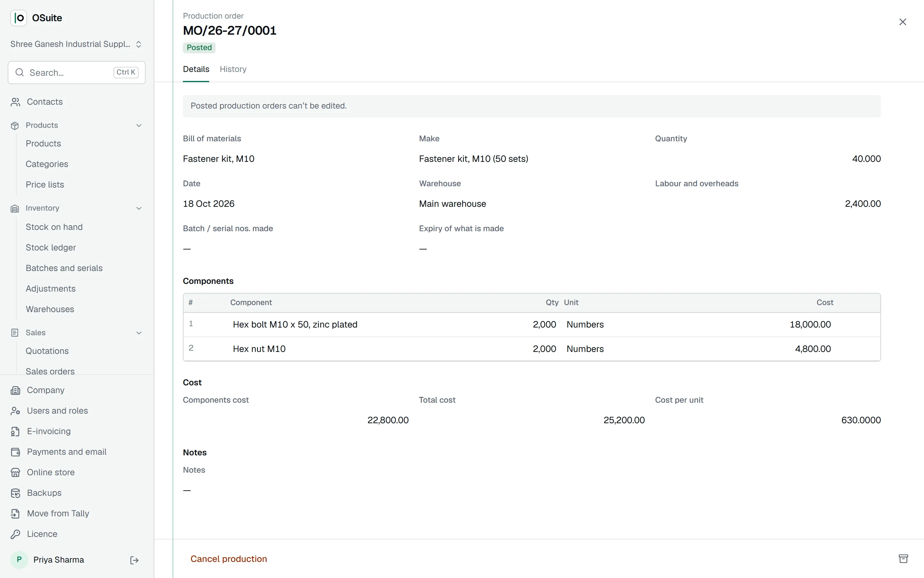Click the magnifier icon in search box
This screenshot has height=578, width=924.
[20, 73]
